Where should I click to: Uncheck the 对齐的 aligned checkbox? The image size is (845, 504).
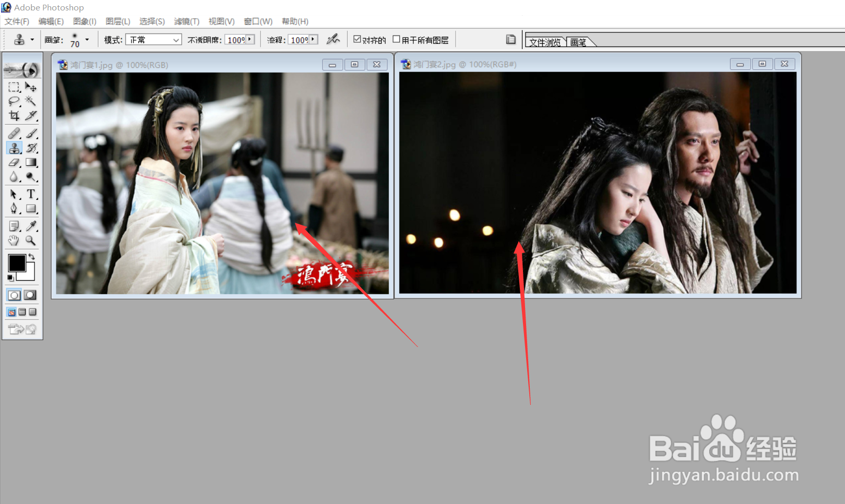pyautogui.click(x=357, y=39)
